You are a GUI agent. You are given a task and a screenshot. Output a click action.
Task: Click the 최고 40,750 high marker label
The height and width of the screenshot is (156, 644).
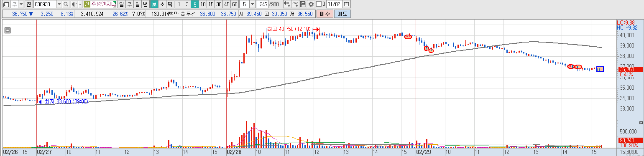(x=289, y=29)
